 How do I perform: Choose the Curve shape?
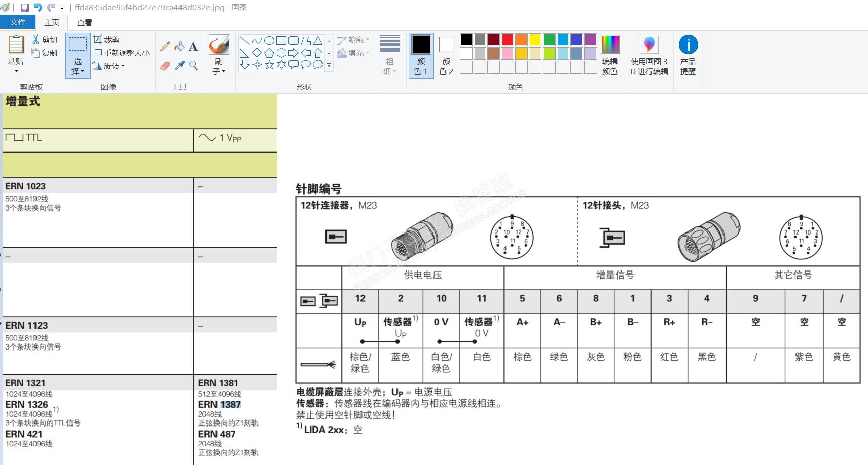(x=257, y=41)
